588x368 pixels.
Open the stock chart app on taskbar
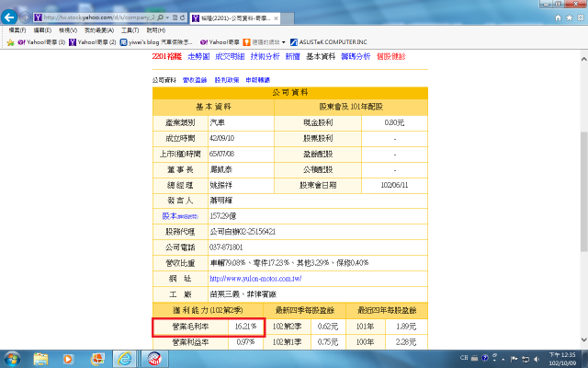154,359
